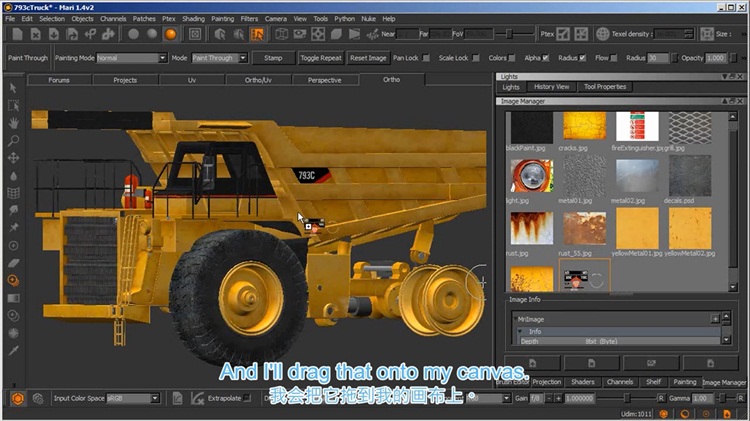This screenshot has width=750, height=421.
Task: Click the Stamp button
Action: (273, 58)
